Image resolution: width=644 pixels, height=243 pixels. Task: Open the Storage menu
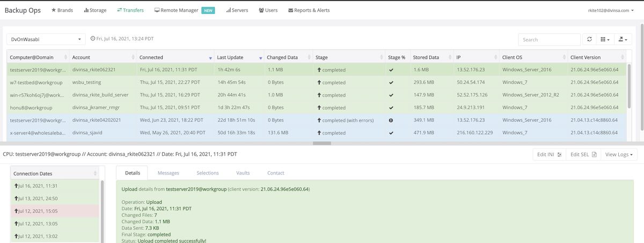pos(95,10)
